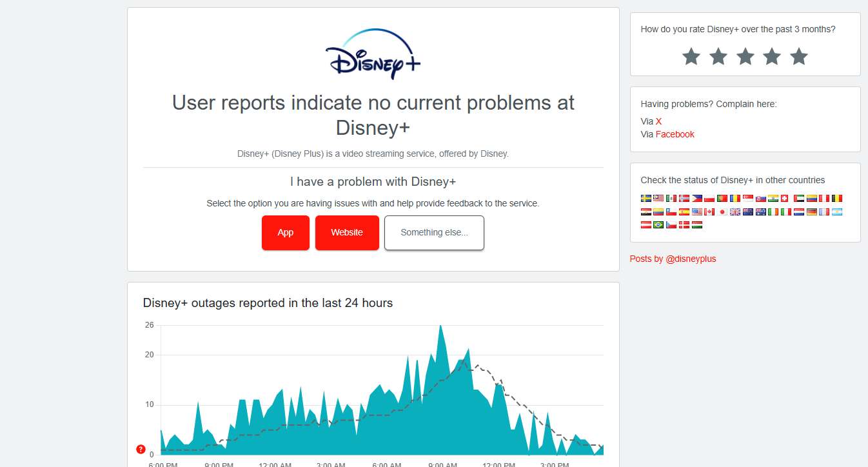The image size is (868, 467).
Task: Select the United States flag
Action: click(x=697, y=212)
